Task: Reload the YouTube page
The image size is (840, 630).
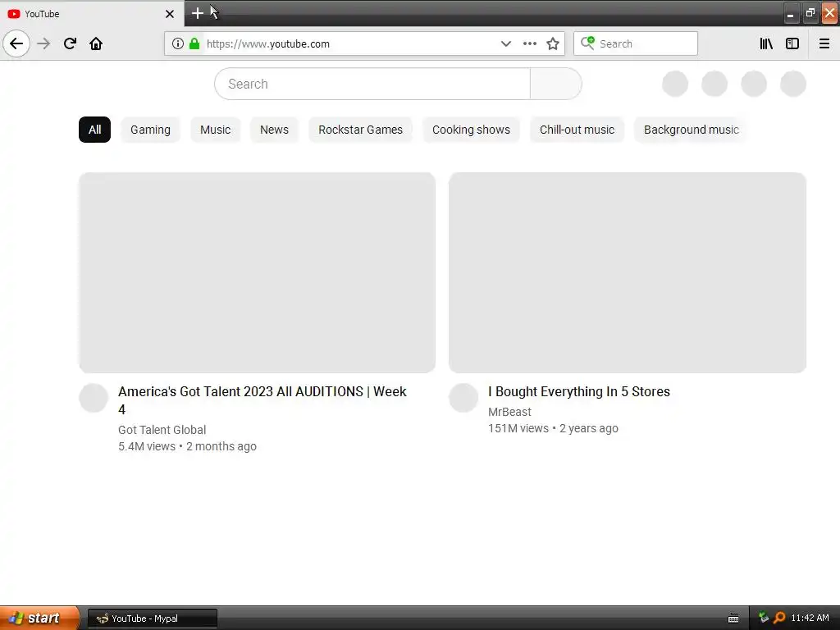Action: [70, 43]
